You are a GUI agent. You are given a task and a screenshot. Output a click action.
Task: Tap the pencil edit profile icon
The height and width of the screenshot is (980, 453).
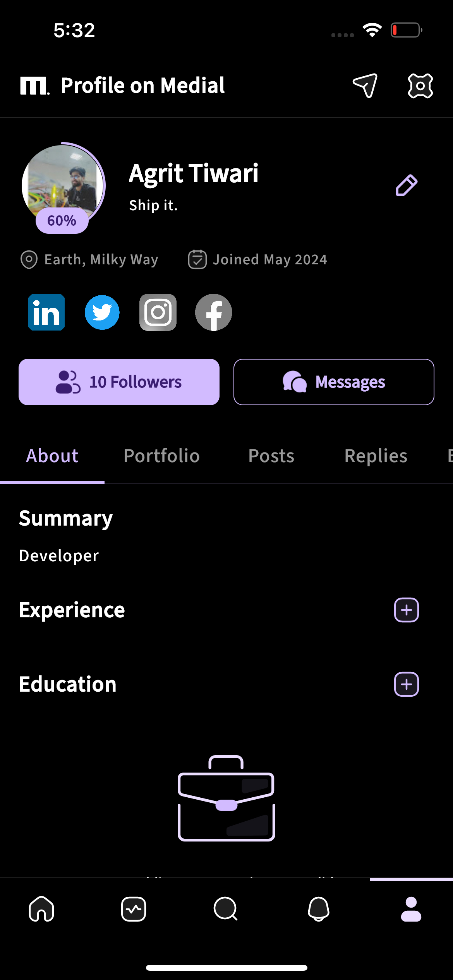pos(407,185)
